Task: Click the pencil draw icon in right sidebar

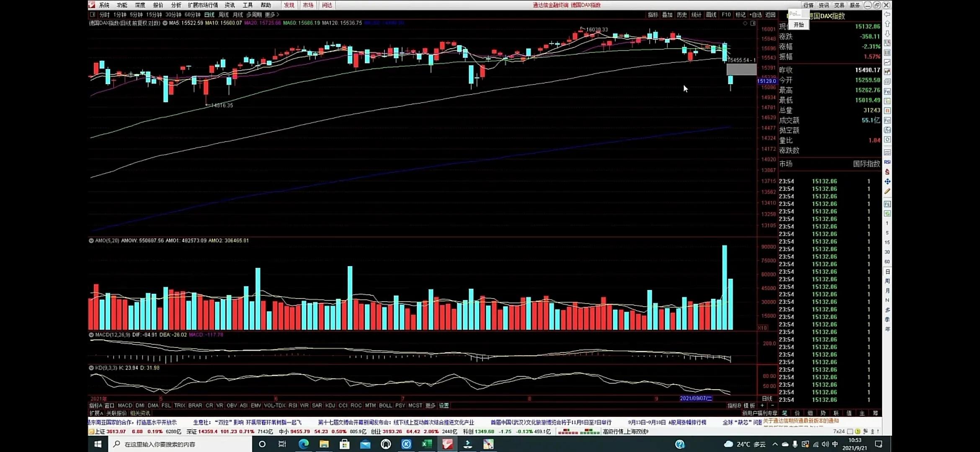Action: pyautogui.click(x=887, y=191)
